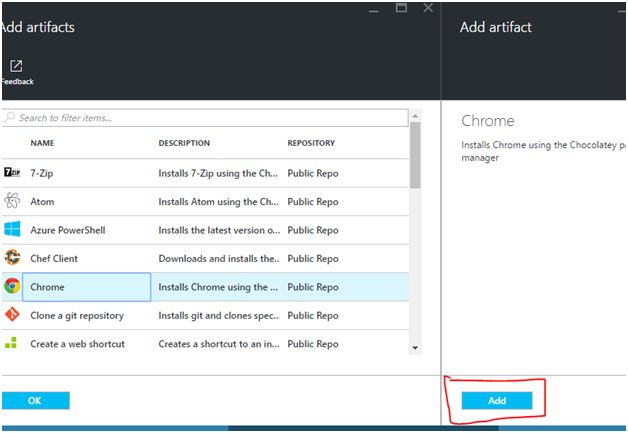Click the 7-Zip artifact icon
The width and height of the screenshot is (628, 433).
click(x=12, y=173)
